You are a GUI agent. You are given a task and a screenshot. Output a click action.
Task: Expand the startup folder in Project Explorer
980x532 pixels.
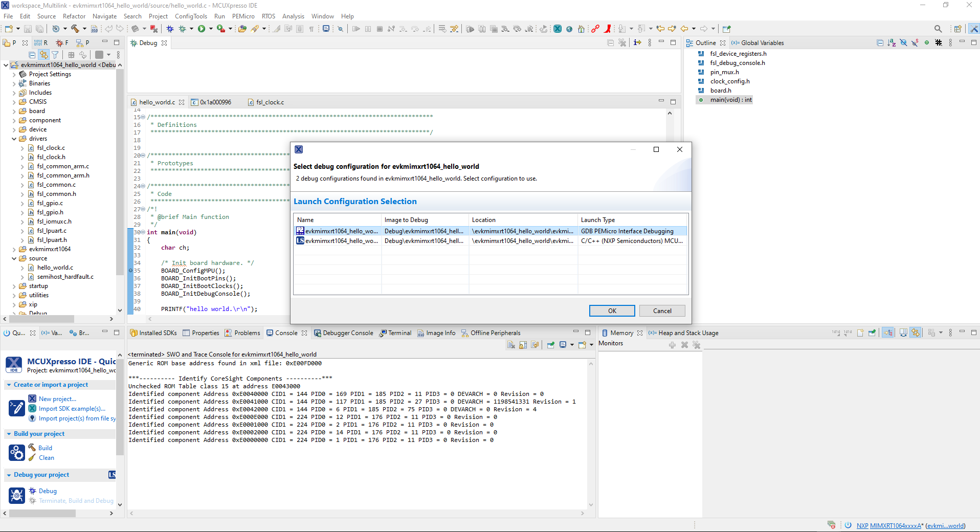[13, 285]
